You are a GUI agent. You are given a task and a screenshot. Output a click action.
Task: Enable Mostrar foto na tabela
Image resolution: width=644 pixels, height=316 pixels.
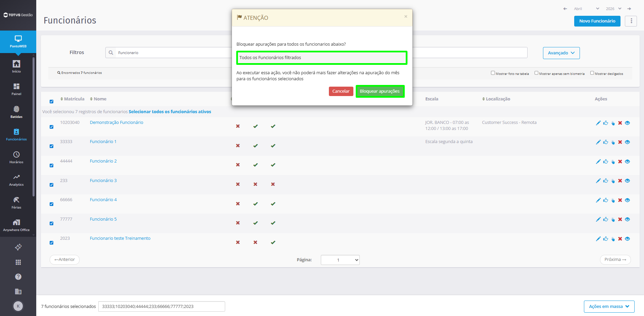click(x=493, y=73)
